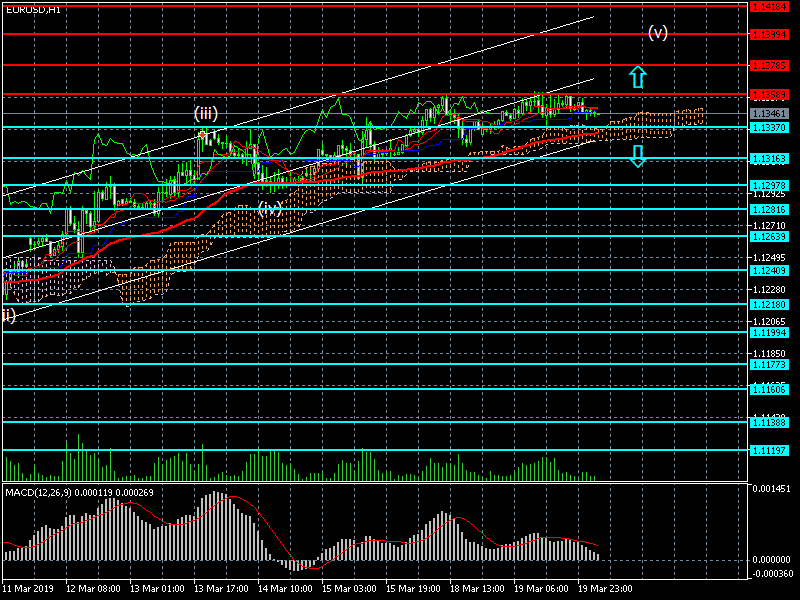Click the 0.000000 MACD scale value

tap(771, 560)
